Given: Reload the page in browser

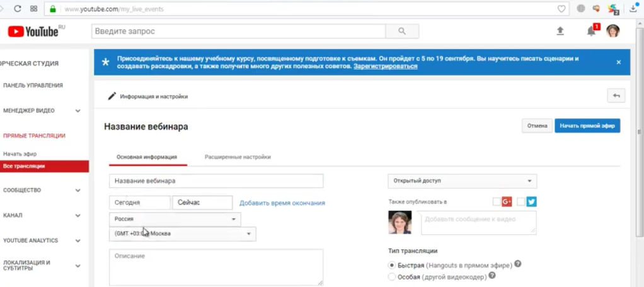Looking at the screenshot, I should 17,9.
